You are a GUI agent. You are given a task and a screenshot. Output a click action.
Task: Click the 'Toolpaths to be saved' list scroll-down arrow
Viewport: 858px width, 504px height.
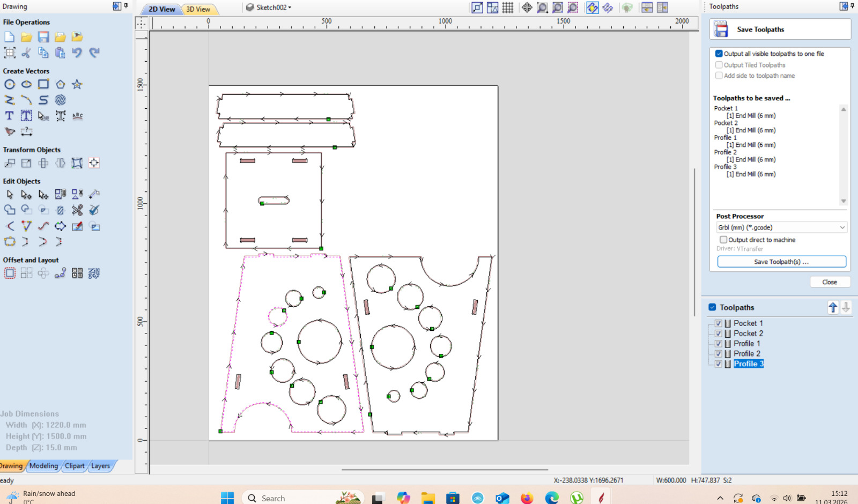[844, 201]
